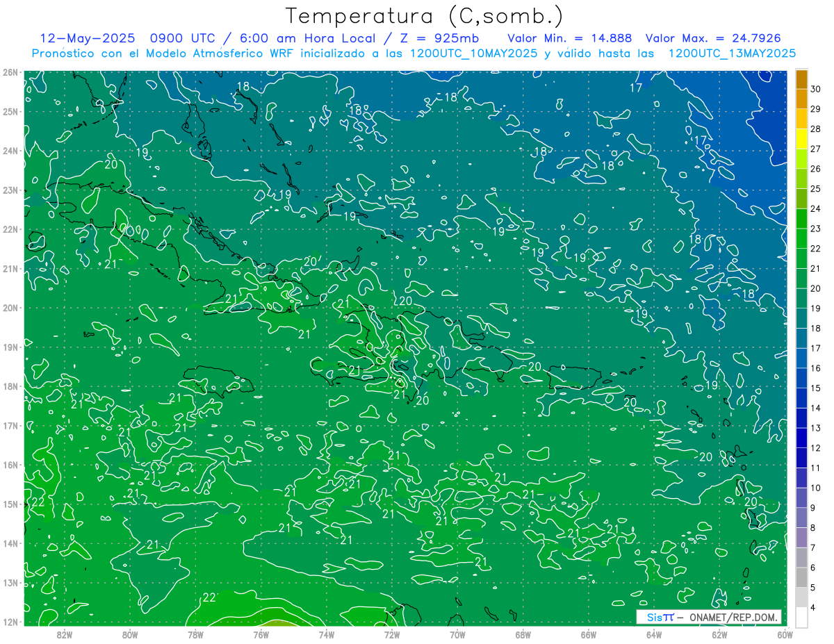Click the 'ONAMET/REP.DOM.' credit label

click(x=735, y=618)
